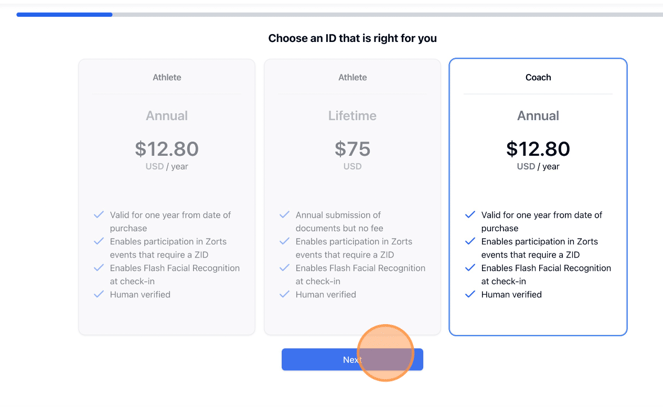Click Coach card's $12.80 price

point(538,149)
